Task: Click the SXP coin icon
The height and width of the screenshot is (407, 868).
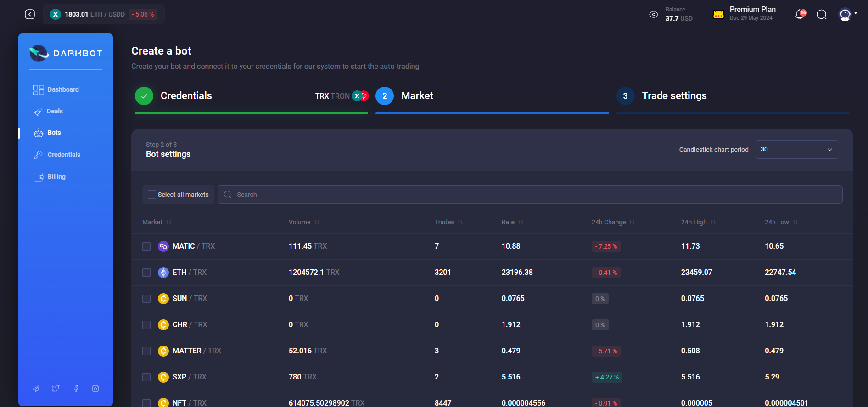Action: coord(163,377)
